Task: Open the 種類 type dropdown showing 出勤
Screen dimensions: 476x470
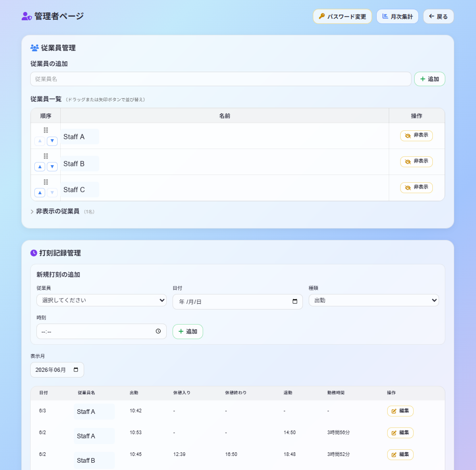Action: point(374,300)
